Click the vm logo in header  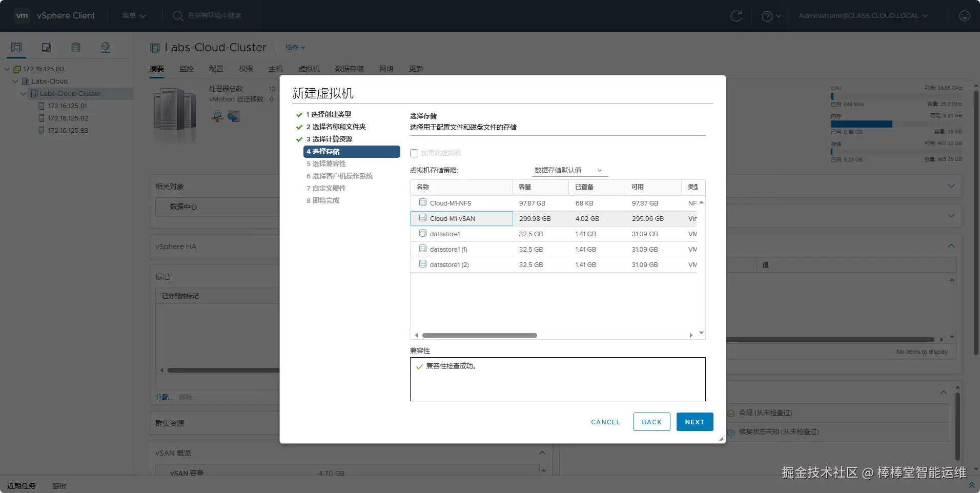(x=22, y=15)
